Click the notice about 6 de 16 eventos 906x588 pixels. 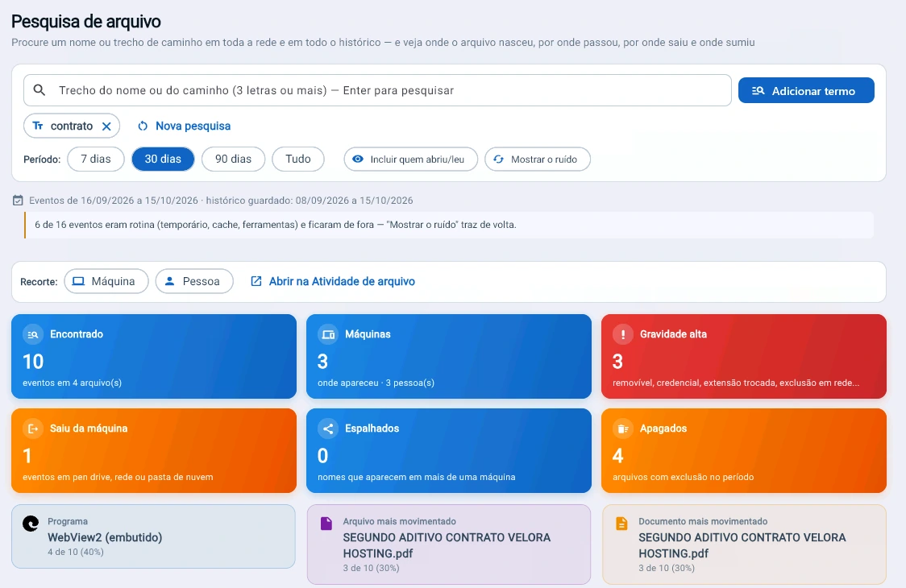(449, 225)
